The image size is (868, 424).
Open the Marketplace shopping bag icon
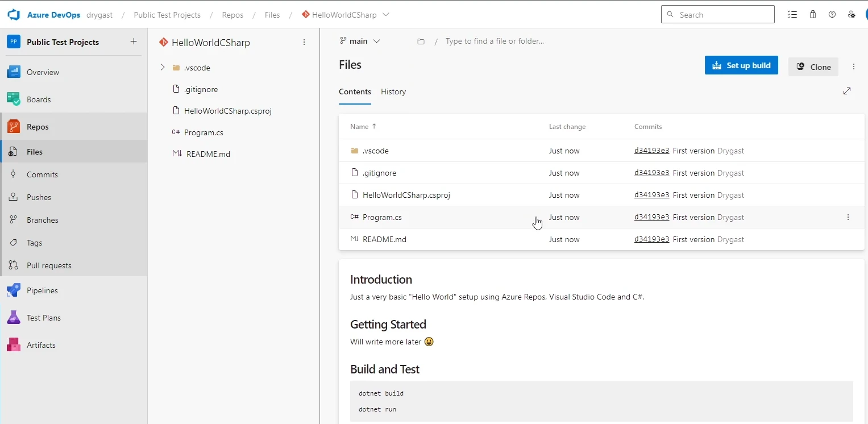tap(813, 15)
